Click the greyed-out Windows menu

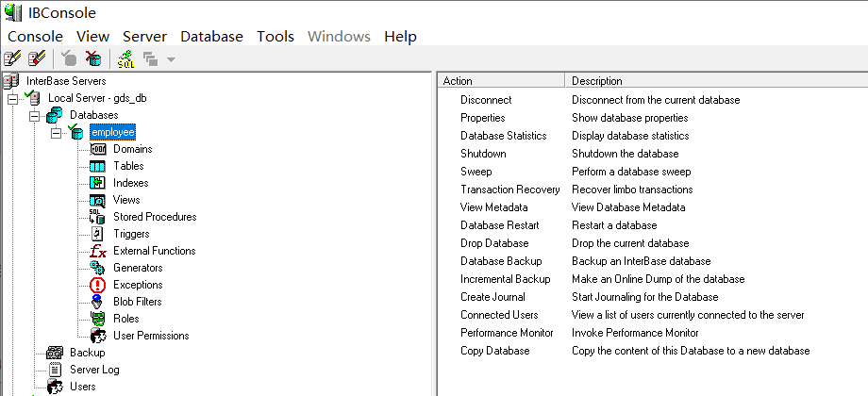click(340, 37)
